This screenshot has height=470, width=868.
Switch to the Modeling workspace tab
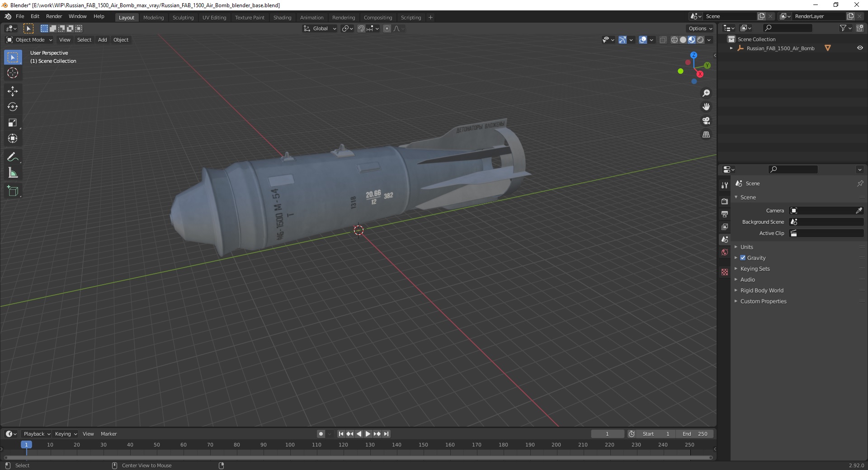[x=153, y=18]
